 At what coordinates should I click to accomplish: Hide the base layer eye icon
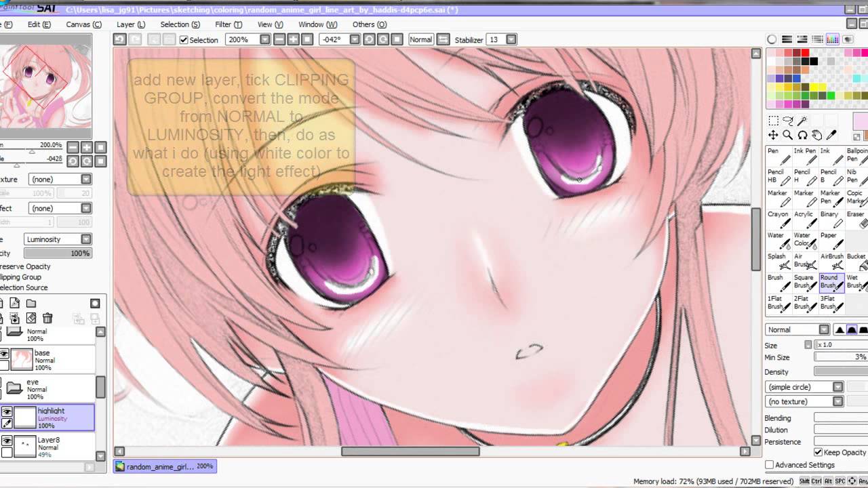tap(5, 354)
